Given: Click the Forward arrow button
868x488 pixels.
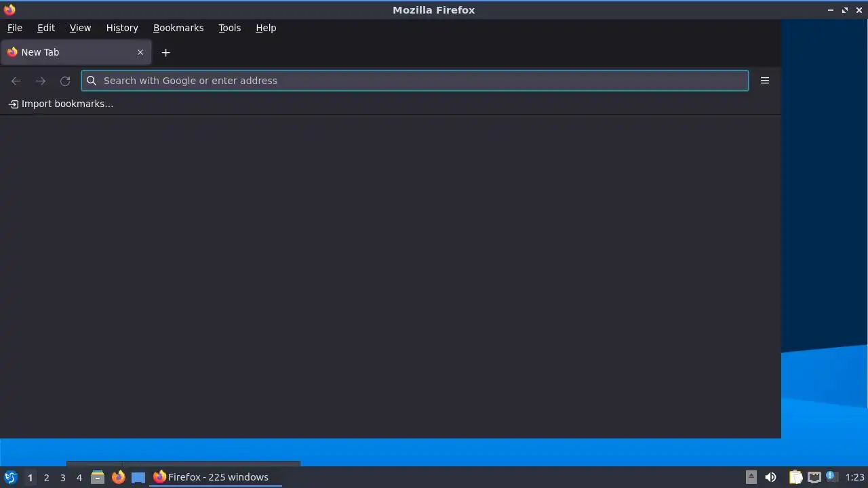Looking at the screenshot, I should (x=41, y=81).
